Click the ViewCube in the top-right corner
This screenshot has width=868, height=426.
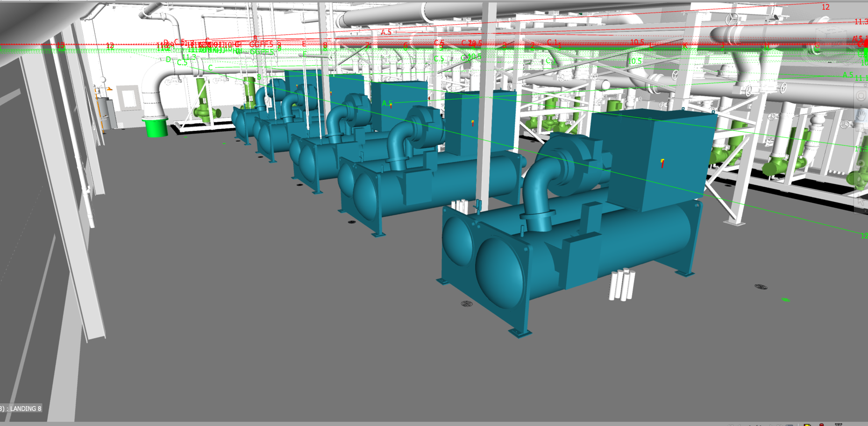pyautogui.click(x=829, y=35)
